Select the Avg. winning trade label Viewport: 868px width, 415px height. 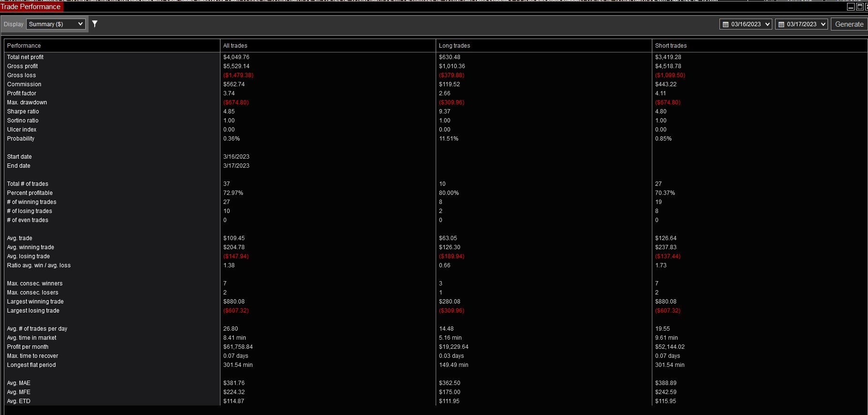(x=30, y=247)
